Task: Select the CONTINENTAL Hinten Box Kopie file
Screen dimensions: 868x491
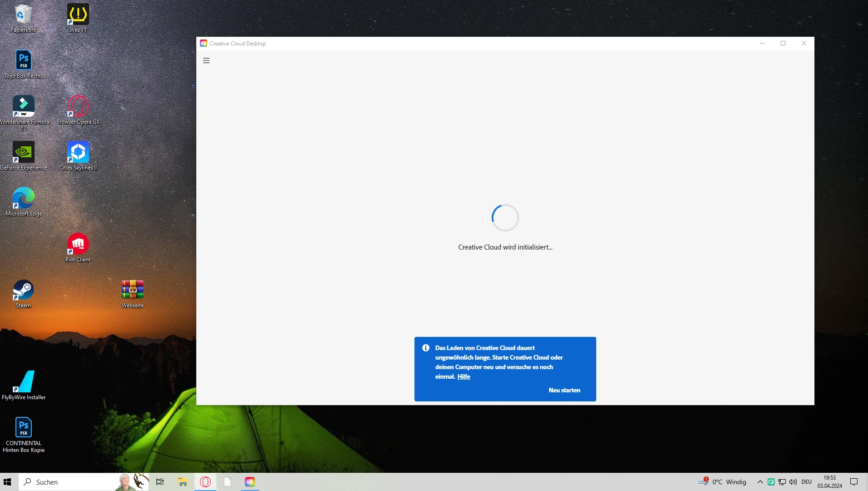Action: click(x=24, y=435)
